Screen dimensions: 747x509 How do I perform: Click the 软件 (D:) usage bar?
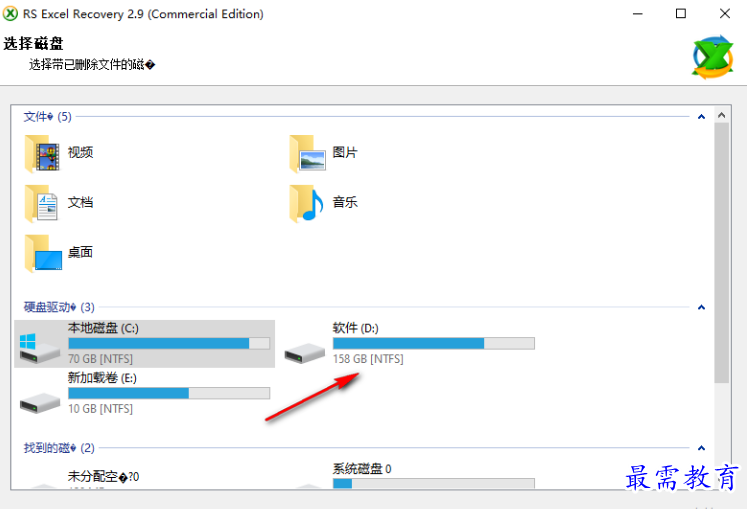(433, 343)
